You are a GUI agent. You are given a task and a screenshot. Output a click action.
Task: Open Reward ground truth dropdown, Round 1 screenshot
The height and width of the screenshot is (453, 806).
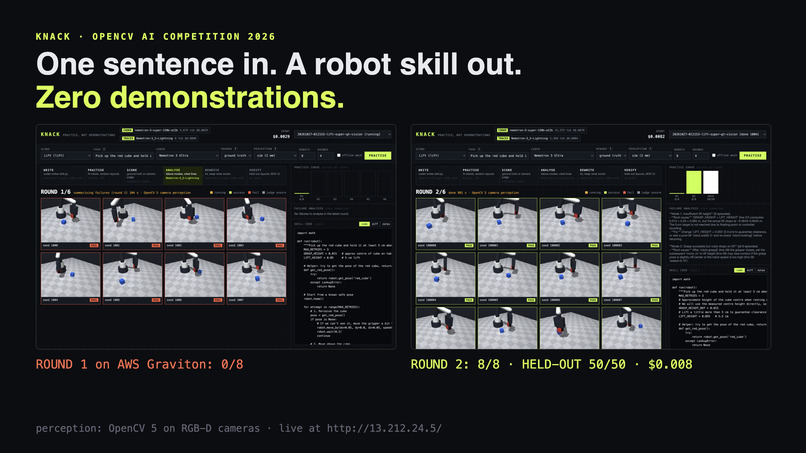pyautogui.click(x=236, y=155)
